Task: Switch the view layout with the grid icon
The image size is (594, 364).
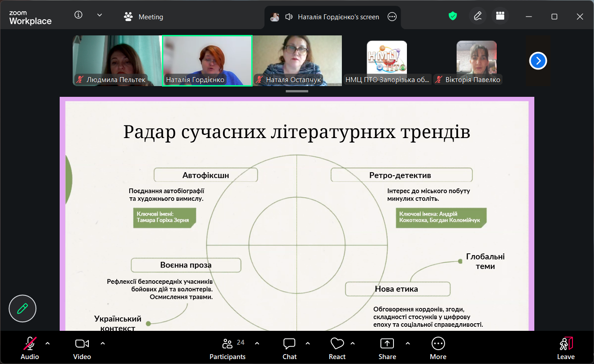Action: (x=500, y=16)
